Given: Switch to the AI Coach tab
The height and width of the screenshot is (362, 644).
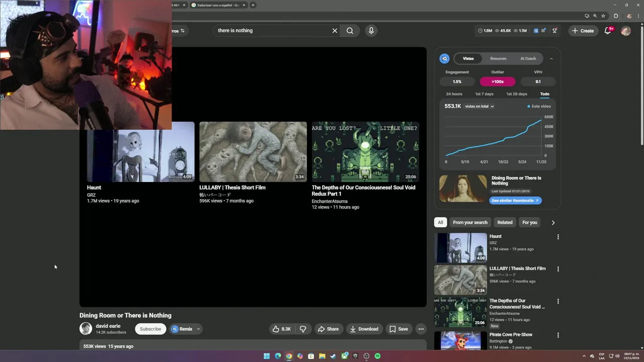Looking at the screenshot, I should [528, 59].
